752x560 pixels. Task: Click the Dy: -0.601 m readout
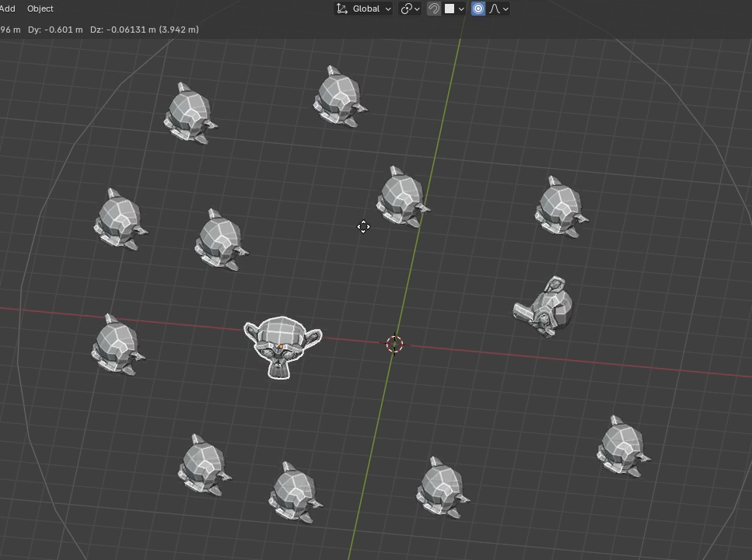click(55, 30)
